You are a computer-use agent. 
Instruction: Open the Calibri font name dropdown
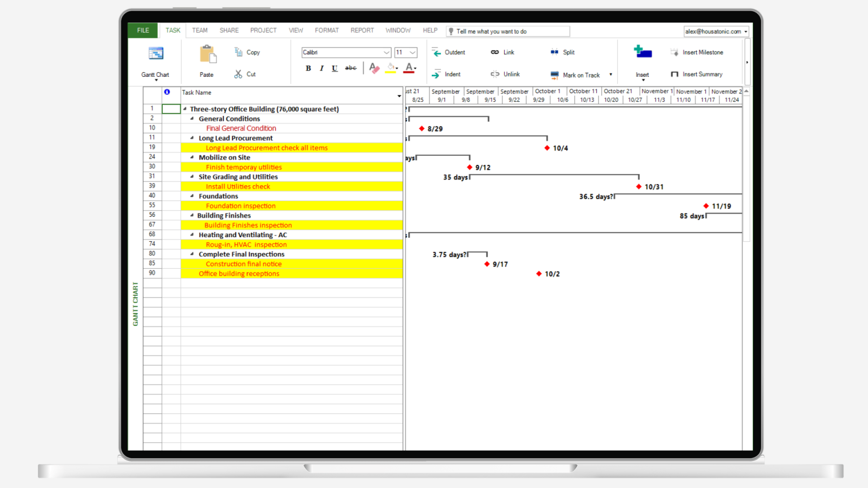coord(387,53)
